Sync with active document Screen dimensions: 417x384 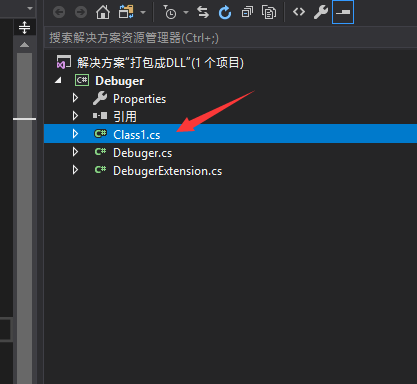203,12
